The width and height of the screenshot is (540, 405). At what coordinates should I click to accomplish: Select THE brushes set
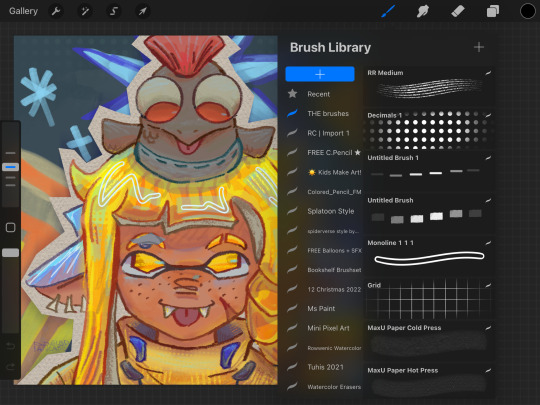tap(324, 114)
